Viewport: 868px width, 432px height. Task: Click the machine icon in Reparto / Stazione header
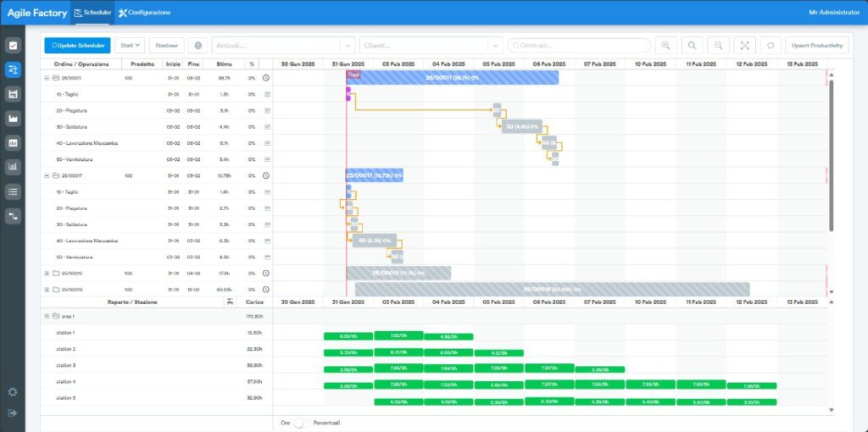point(231,302)
